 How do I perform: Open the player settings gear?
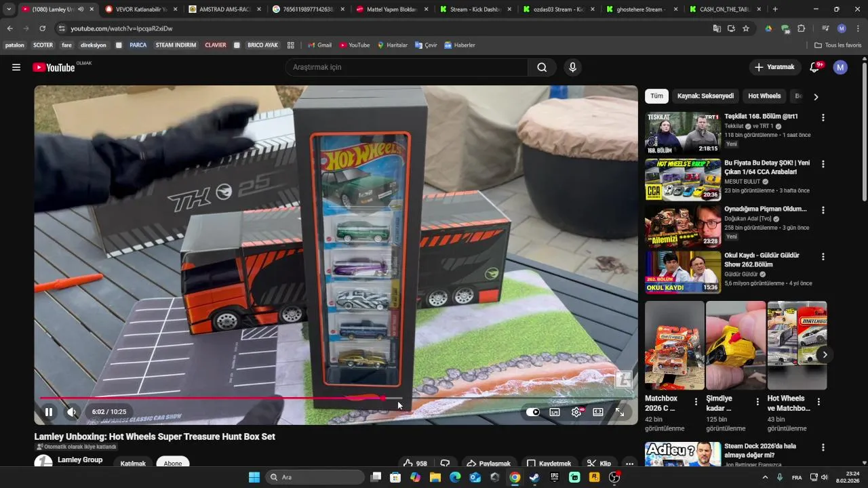[577, 412]
